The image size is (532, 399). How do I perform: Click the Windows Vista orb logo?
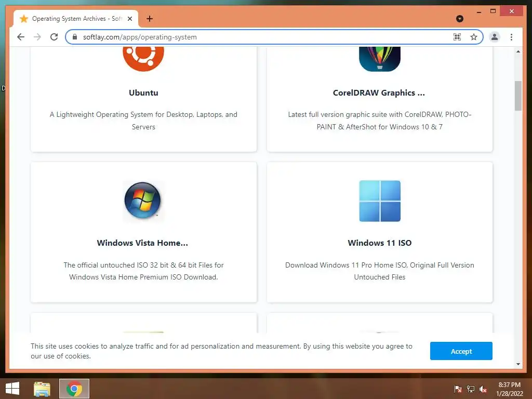click(x=142, y=201)
